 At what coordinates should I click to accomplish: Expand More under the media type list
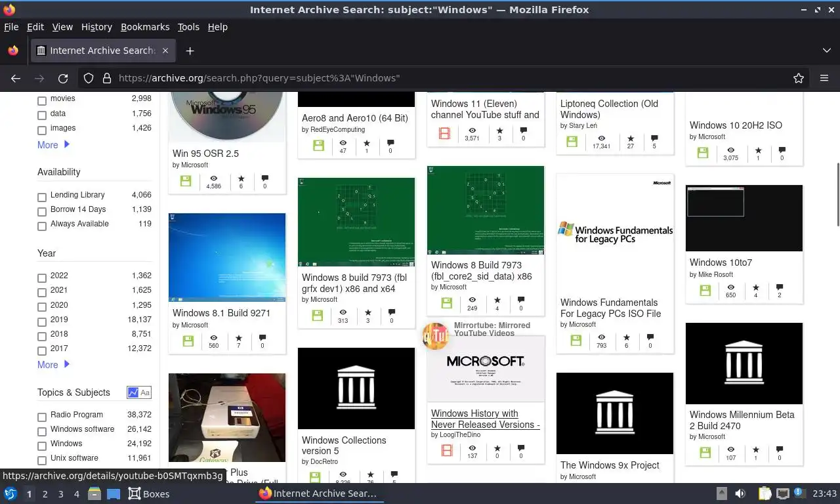click(53, 145)
